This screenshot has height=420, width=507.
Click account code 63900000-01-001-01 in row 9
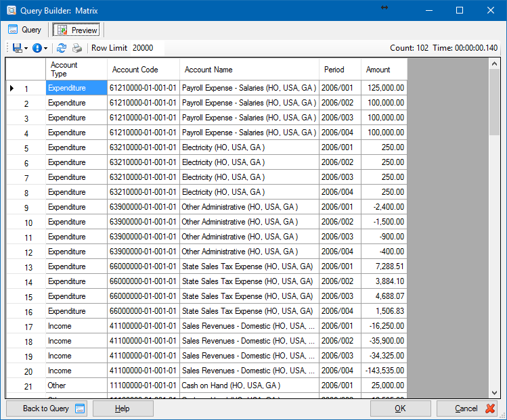pyautogui.click(x=144, y=207)
